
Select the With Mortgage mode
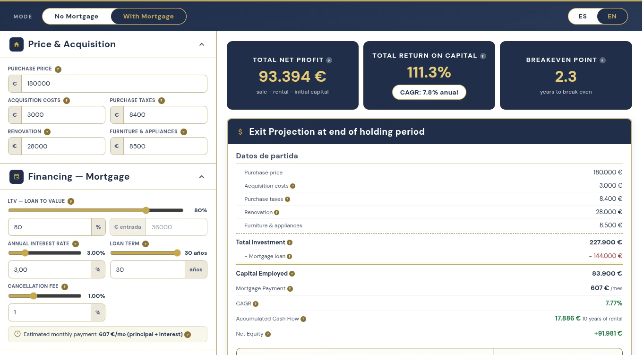coord(148,16)
